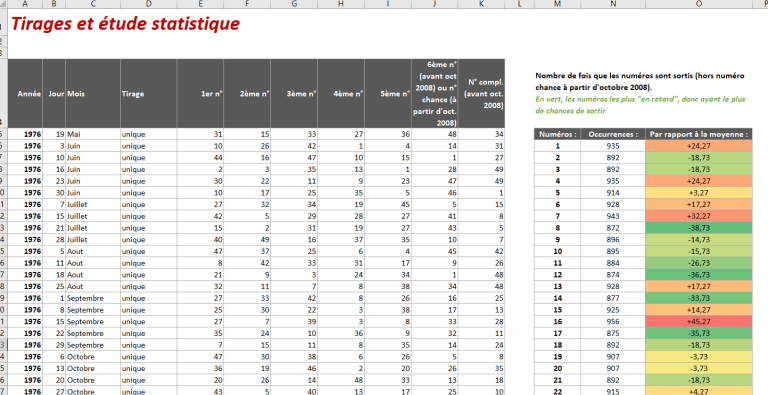Click the 'Tirage' header cell
Screen dimensions: 768x395
pos(148,94)
